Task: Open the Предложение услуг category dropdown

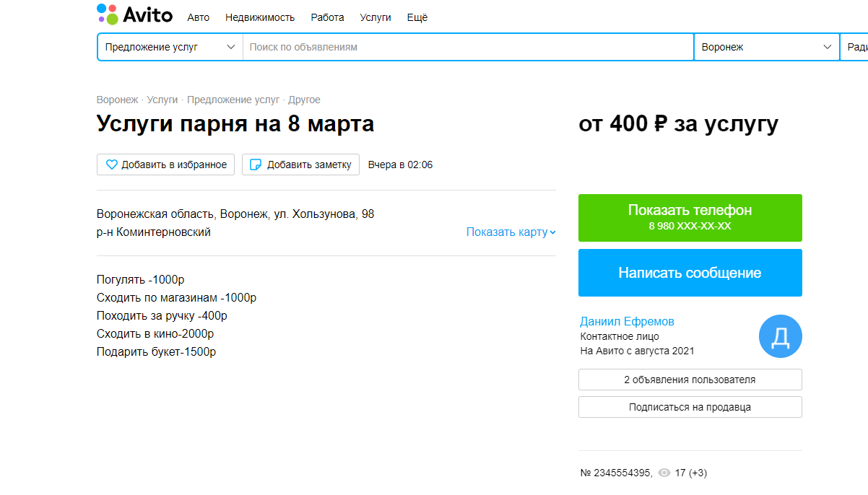Action: [x=170, y=47]
